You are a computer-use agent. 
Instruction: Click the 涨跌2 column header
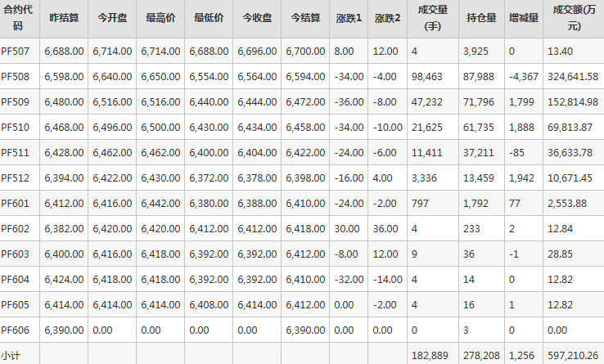[x=387, y=18]
